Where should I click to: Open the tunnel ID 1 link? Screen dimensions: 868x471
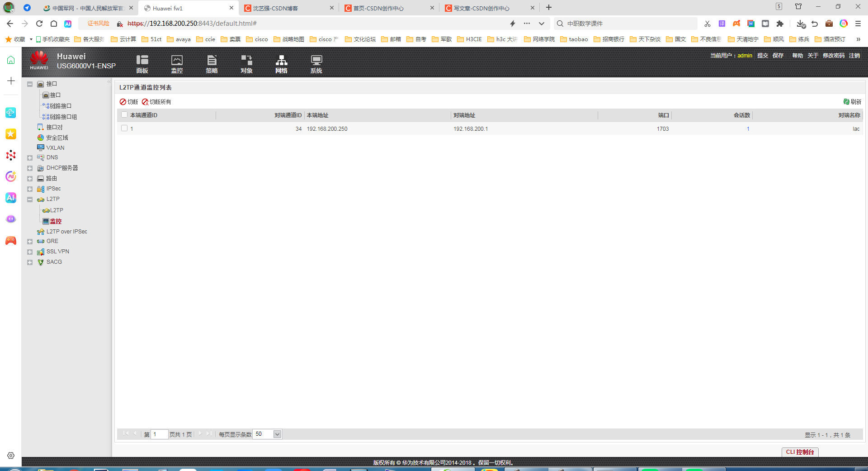click(132, 129)
